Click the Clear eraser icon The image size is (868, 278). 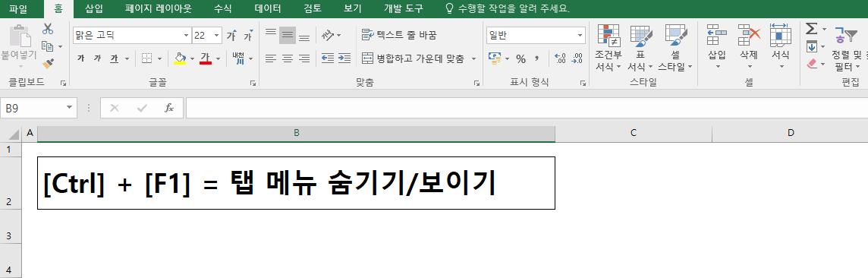[x=812, y=64]
